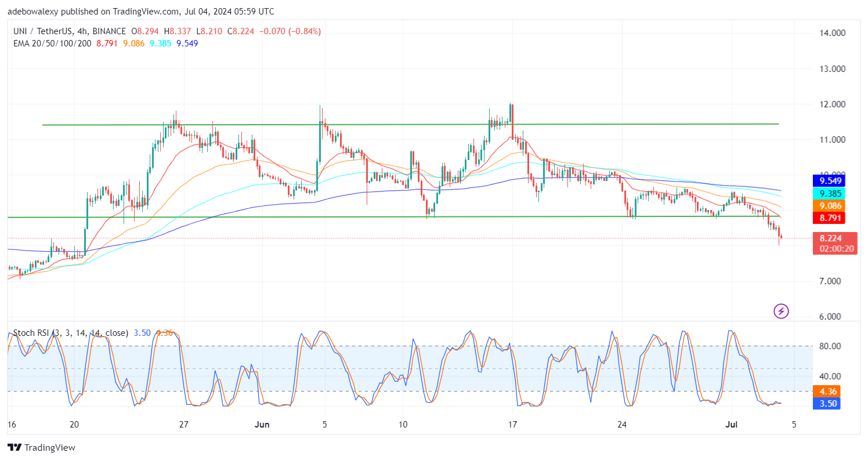The height and width of the screenshot is (460, 868).
Task: Click the EMA 20 value 8.791 in legend
Action: [107, 44]
